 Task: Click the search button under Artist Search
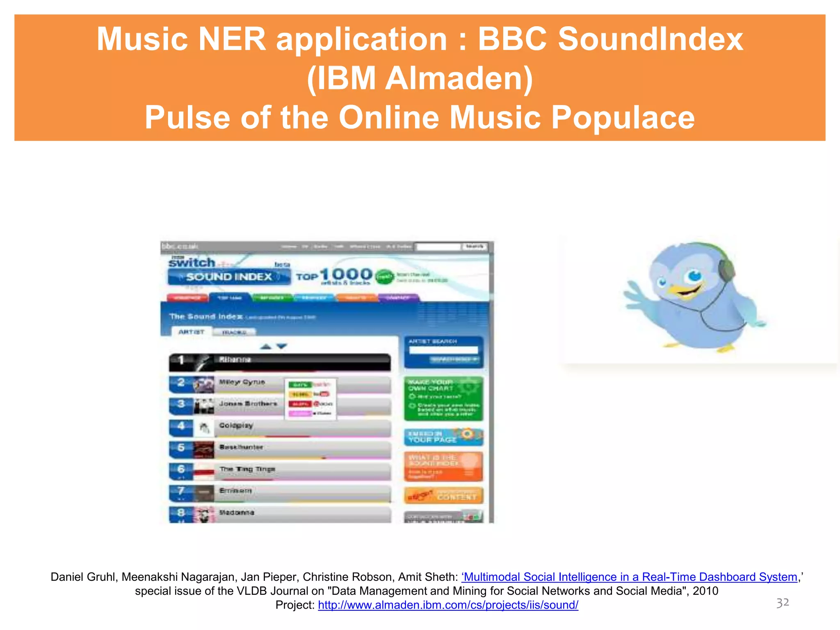454,360
